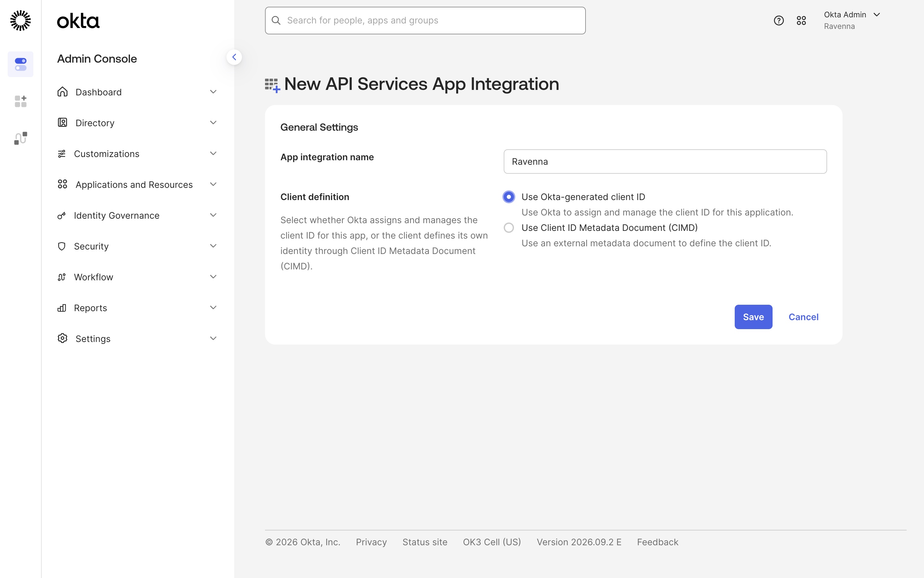Expand the Workflow chevron
Screen dimensions: 924x578
click(x=213, y=277)
